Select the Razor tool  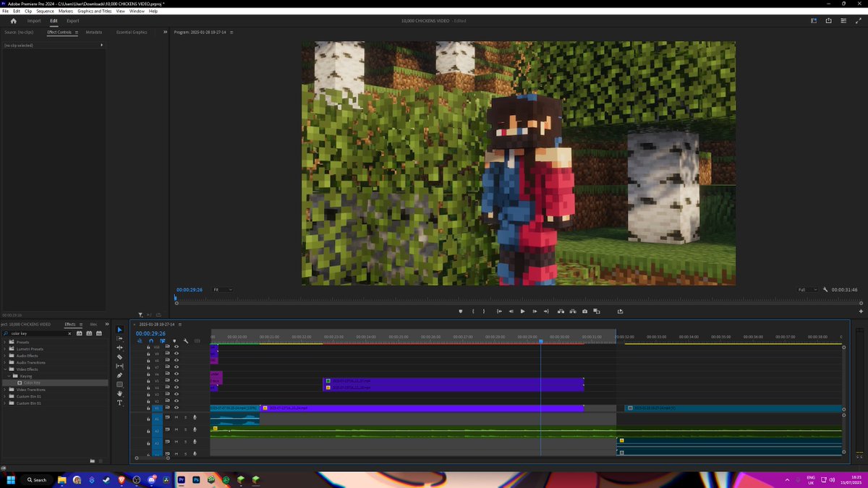(x=120, y=356)
